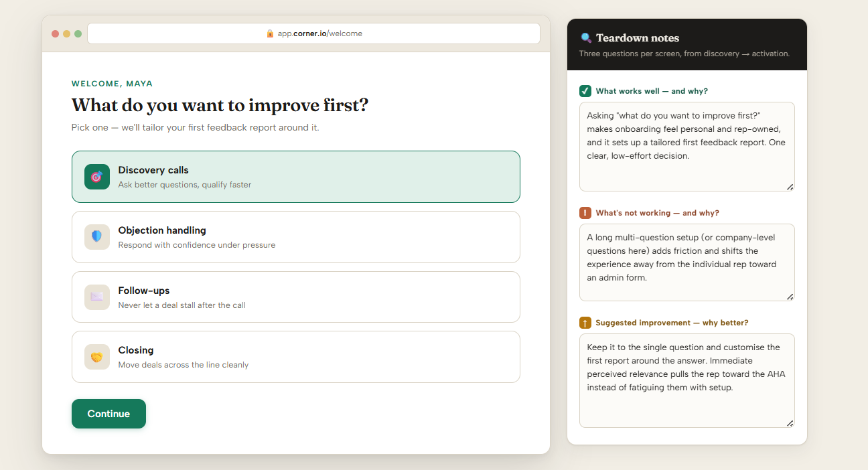Click the lock icon in the address bar

pos(270,33)
